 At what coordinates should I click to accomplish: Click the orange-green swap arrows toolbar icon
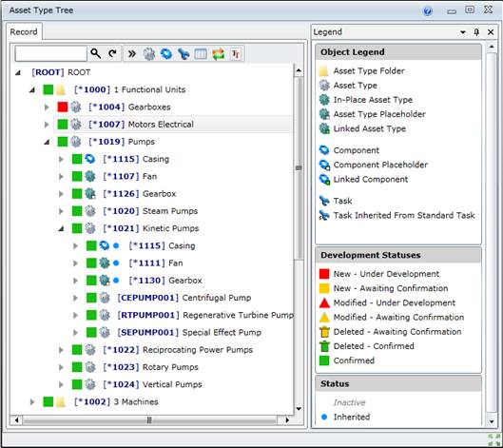click(219, 54)
